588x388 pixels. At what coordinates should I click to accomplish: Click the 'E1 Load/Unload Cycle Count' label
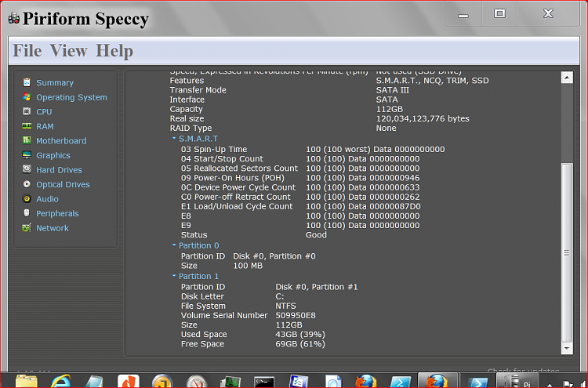237,207
